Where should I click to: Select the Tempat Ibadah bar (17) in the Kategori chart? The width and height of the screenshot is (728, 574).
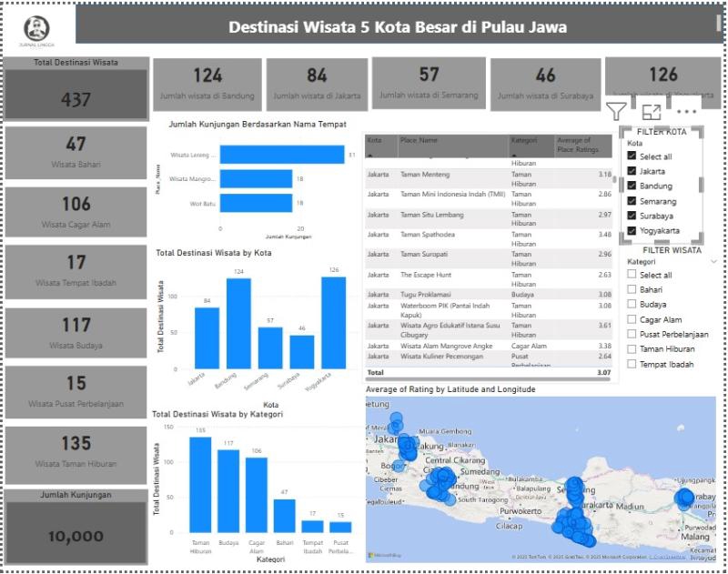tap(312, 526)
